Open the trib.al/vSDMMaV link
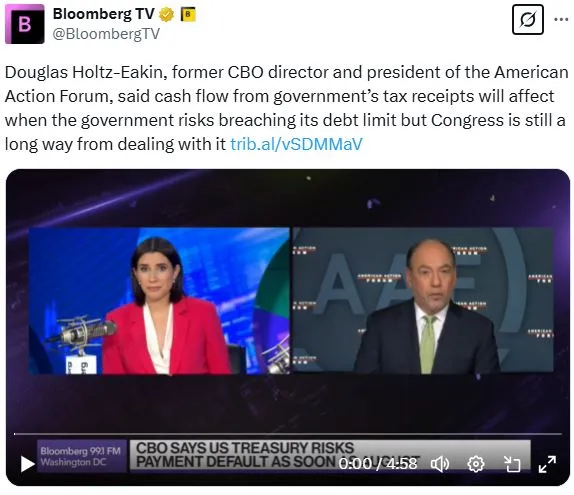The height and width of the screenshot is (495, 574). 296,144
